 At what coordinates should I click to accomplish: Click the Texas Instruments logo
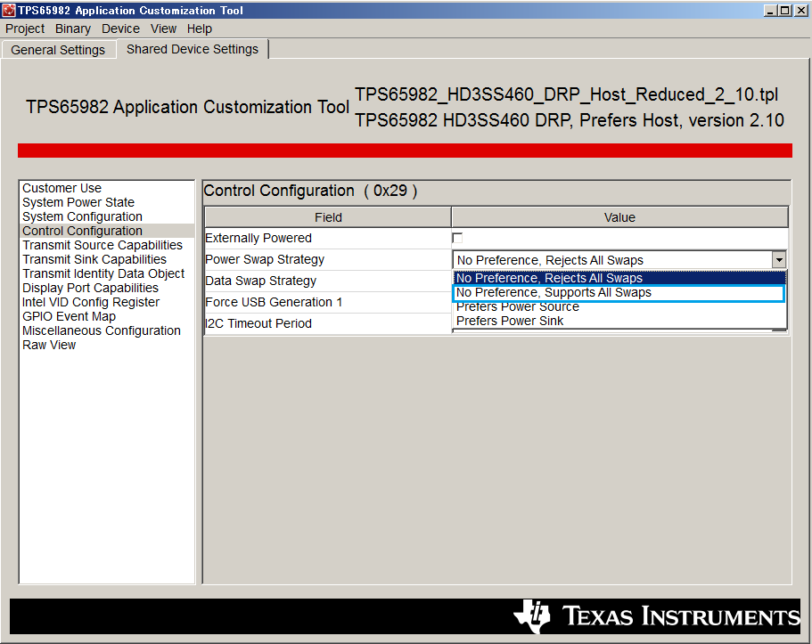[x=656, y=616]
